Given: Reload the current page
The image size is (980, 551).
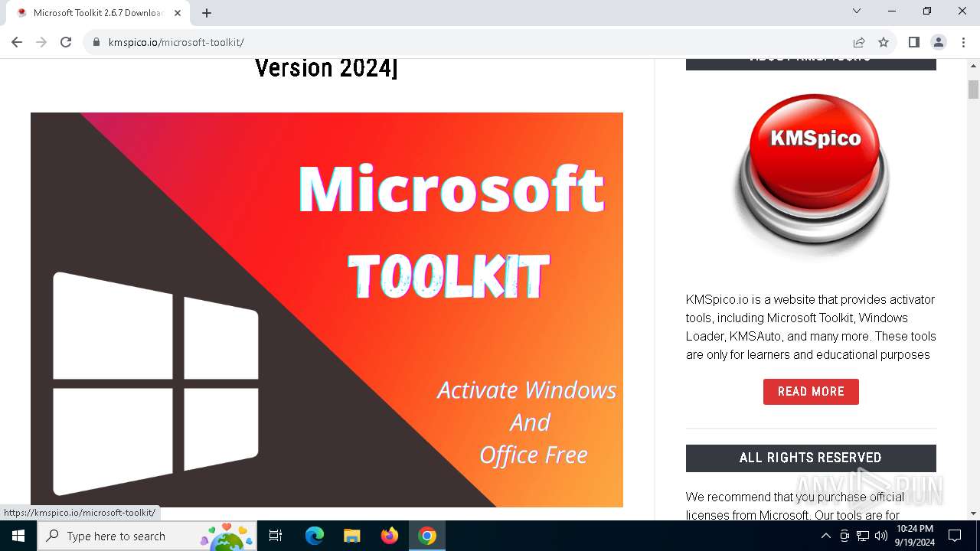Looking at the screenshot, I should 66,42.
